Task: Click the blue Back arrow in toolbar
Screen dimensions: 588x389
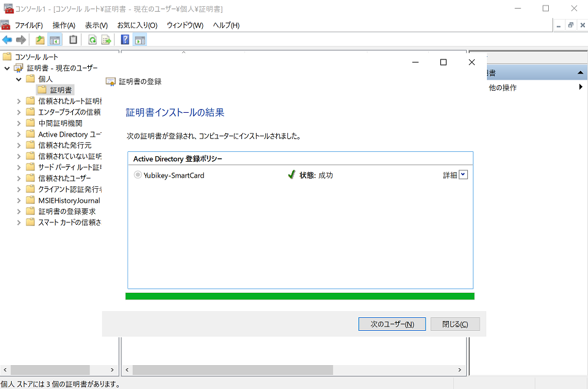Action: [x=7, y=40]
